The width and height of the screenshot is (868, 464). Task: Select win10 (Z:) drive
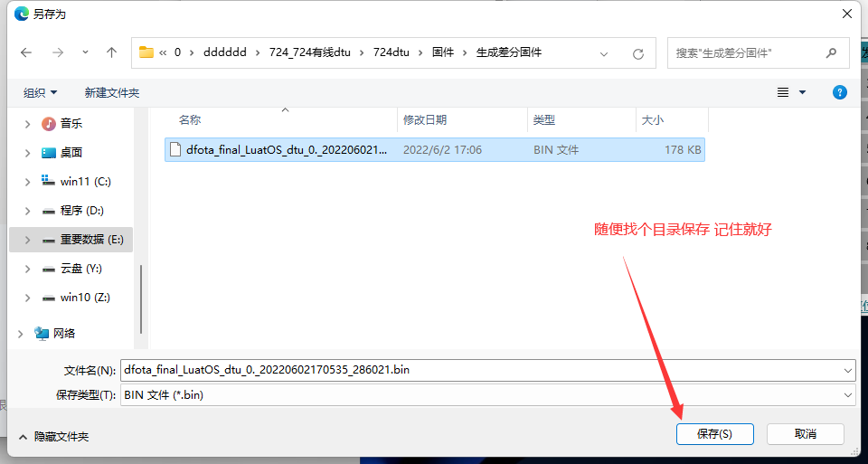click(85, 298)
